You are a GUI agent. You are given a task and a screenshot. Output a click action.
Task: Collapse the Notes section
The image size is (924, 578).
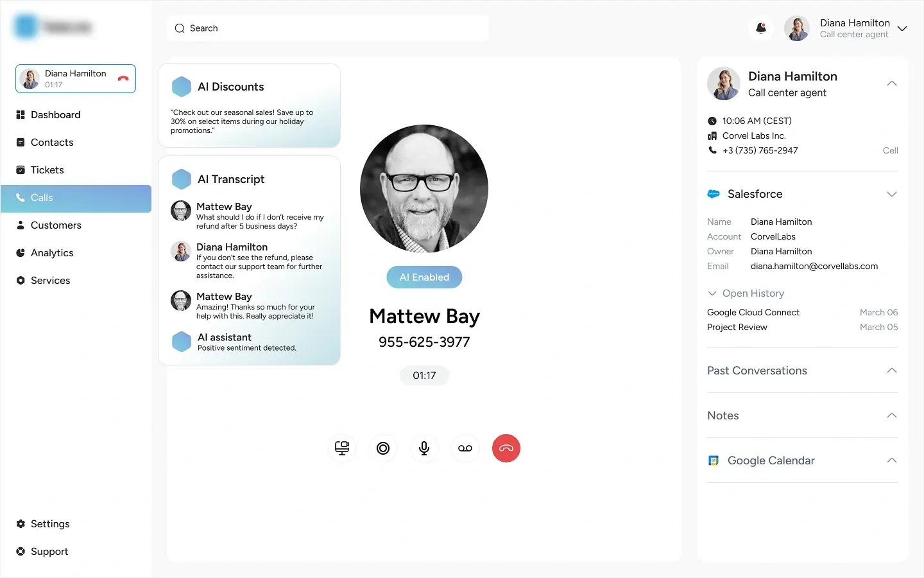(x=891, y=416)
